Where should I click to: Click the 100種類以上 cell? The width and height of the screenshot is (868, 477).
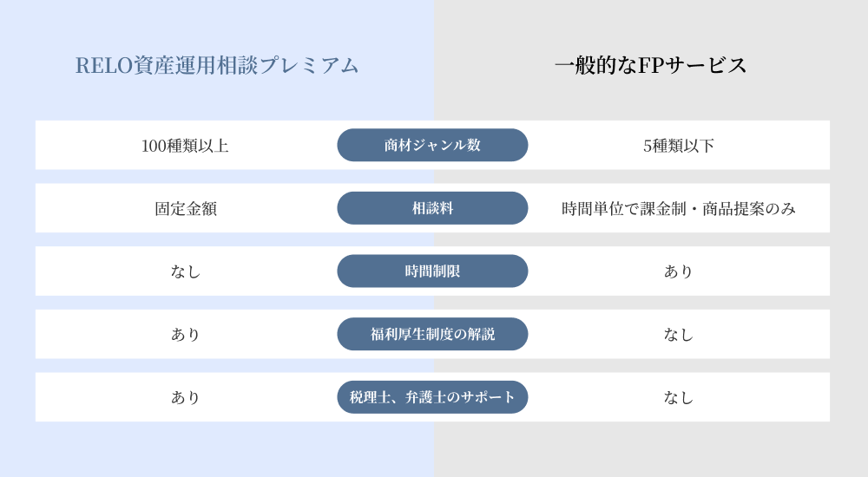[185, 146]
